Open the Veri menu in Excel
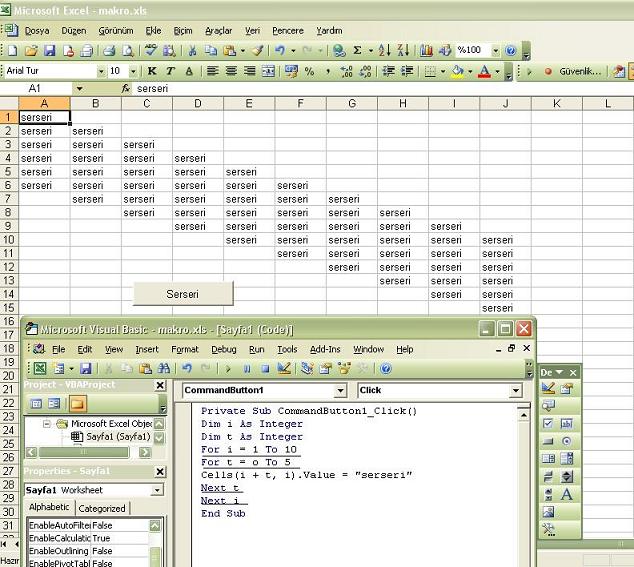Image resolution: width=634 pixels, height=567 pixels. tap(252, 31)
